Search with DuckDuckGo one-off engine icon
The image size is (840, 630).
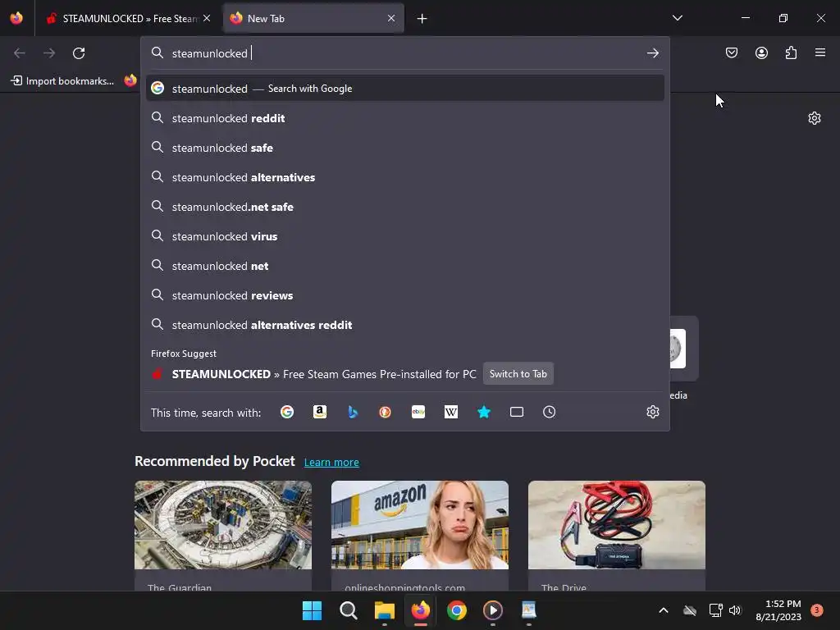coord(386,412)
